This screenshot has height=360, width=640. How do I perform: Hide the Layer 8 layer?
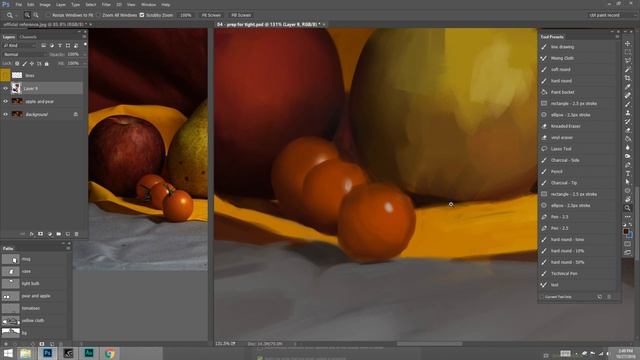point(6,88)
